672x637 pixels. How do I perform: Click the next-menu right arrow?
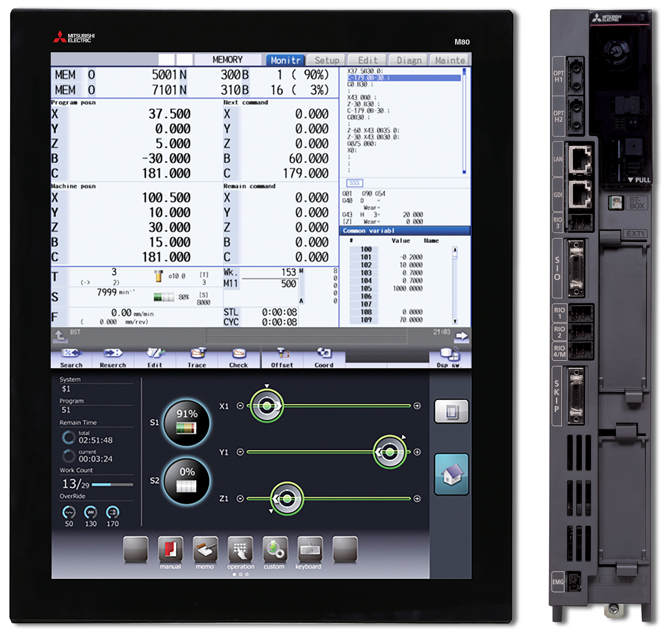coord(461,336)
